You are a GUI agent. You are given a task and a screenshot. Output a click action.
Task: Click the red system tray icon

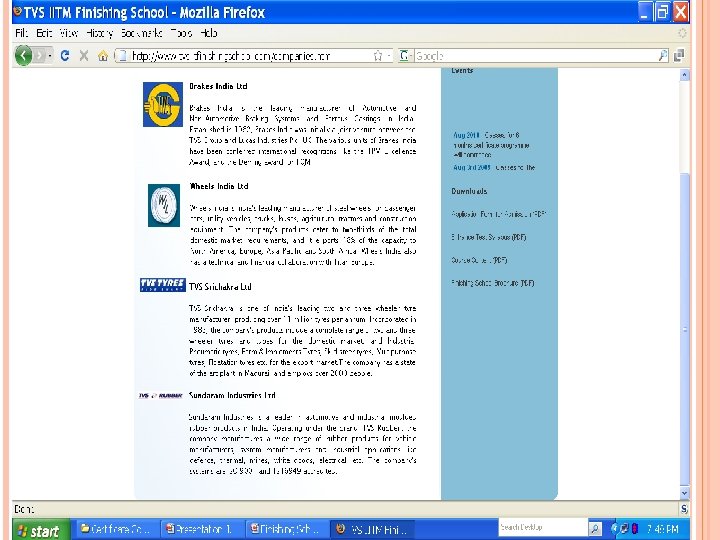tap(635, 529)
